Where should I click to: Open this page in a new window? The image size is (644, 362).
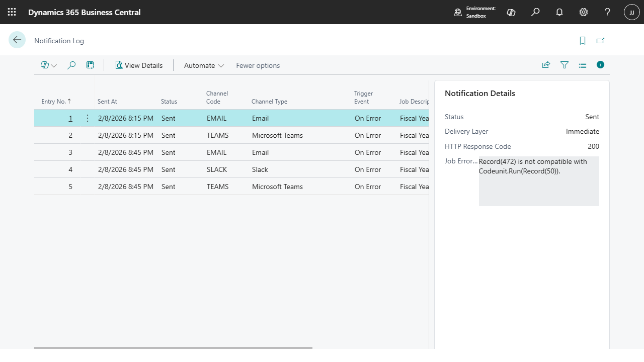pyautogui.click(x=600, y=41)
